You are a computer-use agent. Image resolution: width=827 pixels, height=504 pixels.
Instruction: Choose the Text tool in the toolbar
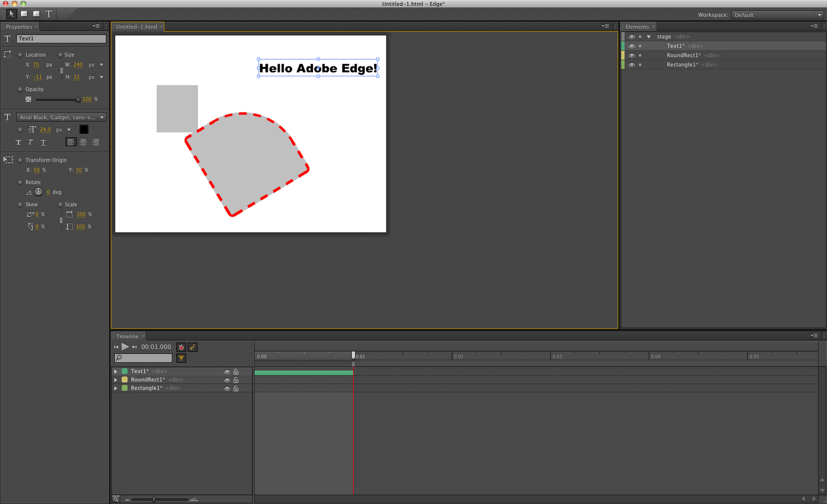(x=49, y=14)
